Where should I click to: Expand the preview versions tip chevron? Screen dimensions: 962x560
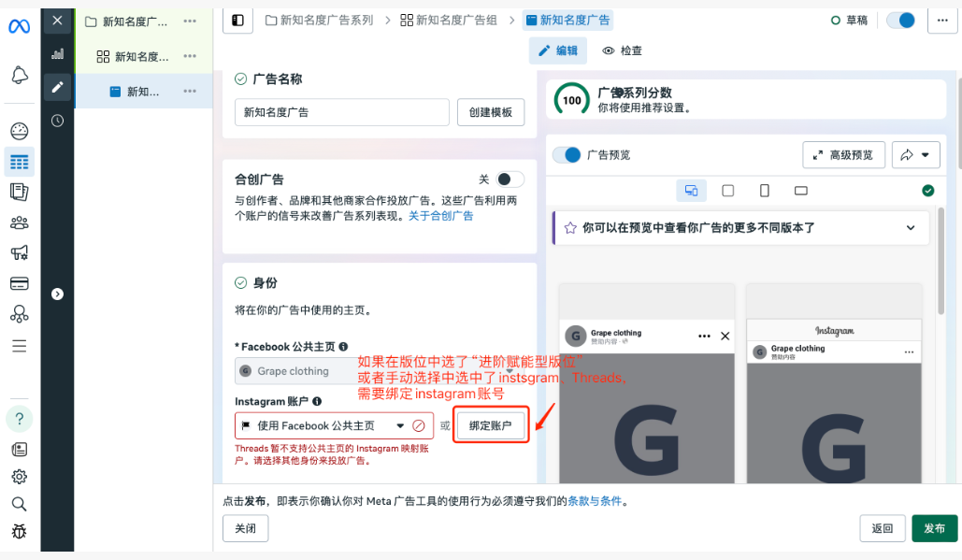tap(911, 227)
